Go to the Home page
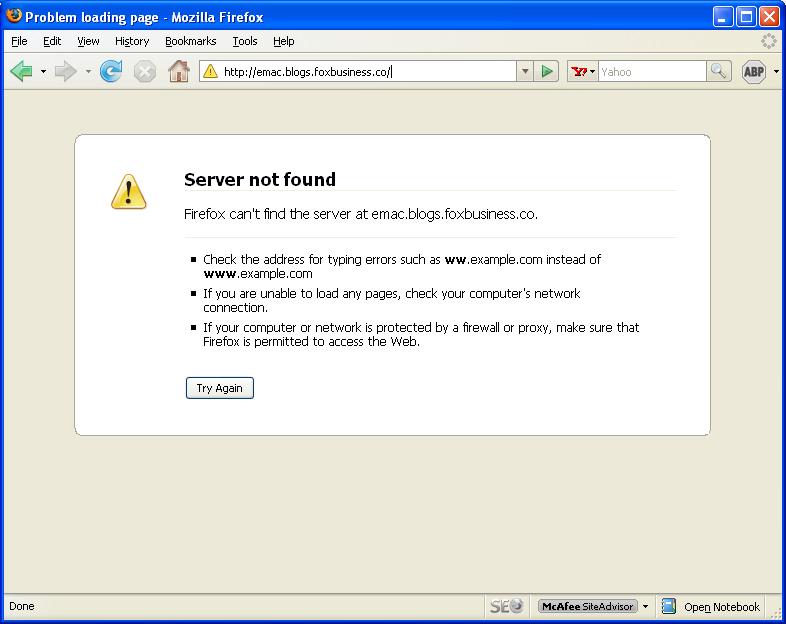This screenshot has height=624, width=786. (x=179, y=71)
